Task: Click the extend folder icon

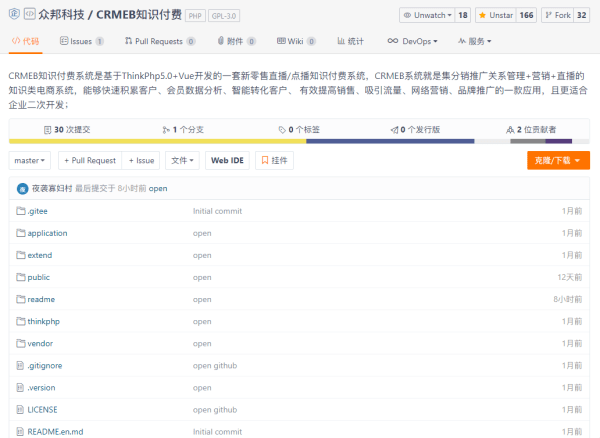Action: click(x=21, y=255)
